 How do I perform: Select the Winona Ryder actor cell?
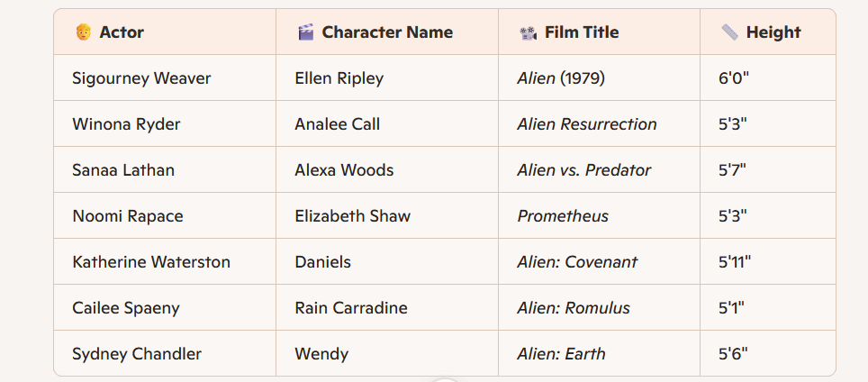tap(165, 124)
